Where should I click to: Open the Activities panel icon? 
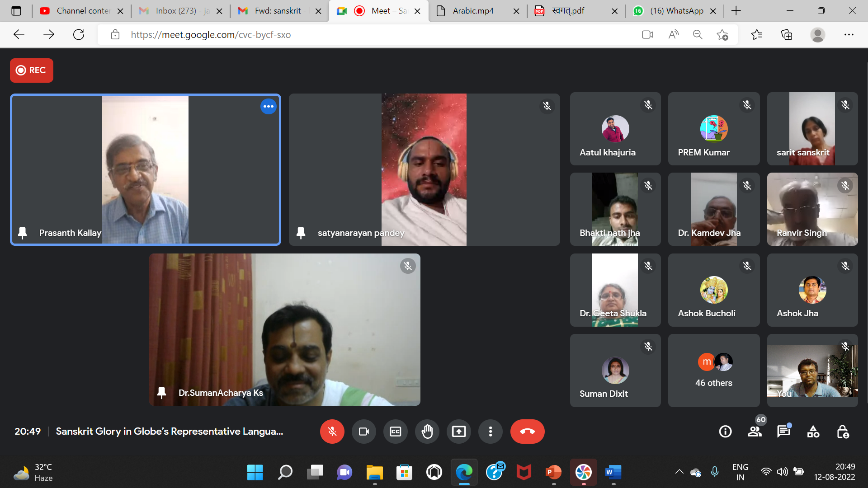(x=813, y=432)
